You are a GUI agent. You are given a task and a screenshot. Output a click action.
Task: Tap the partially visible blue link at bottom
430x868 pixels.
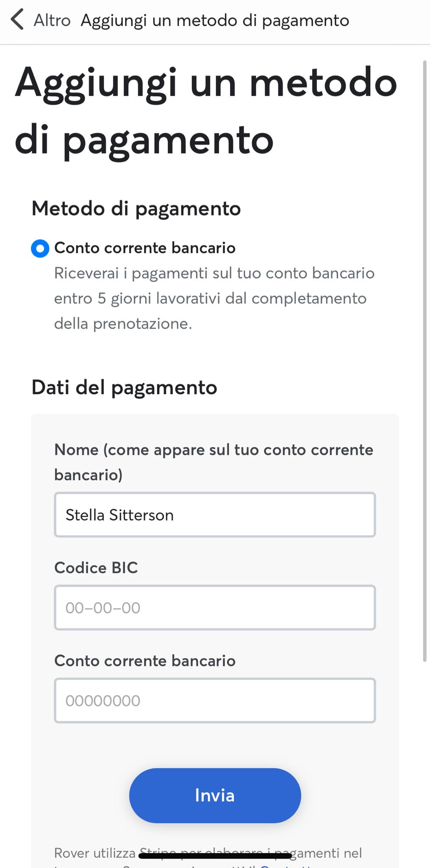point(288,865)
